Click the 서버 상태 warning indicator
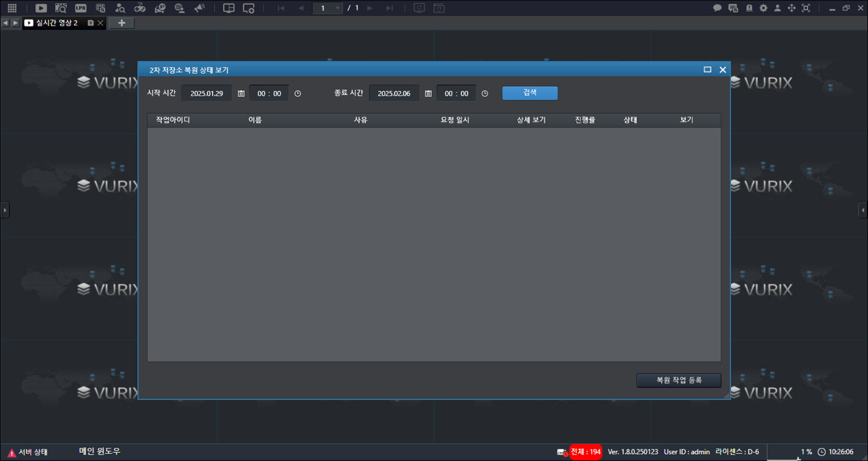The image size is (868, 461). coord(27,452)
